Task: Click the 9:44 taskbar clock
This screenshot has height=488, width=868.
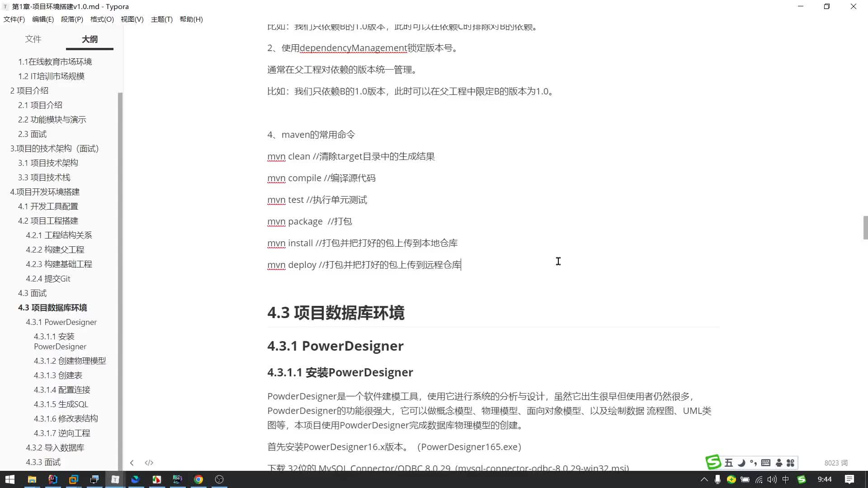Action: click(x=825, y=479)
